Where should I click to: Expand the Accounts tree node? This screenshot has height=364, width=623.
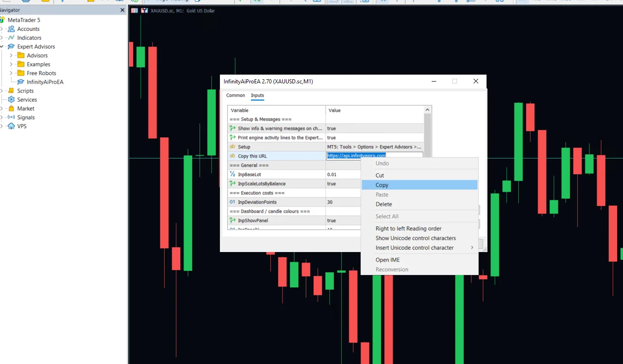(x=2, y=29)
